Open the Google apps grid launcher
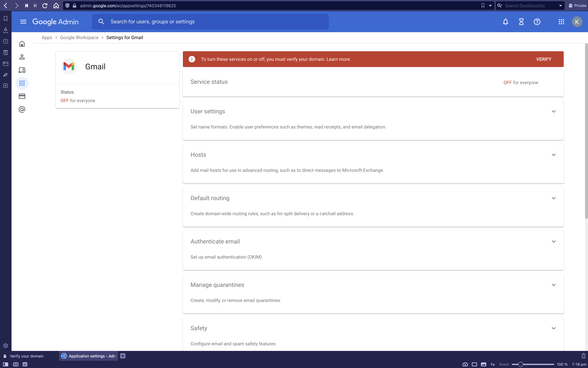The image size is (588, 368). point(561,22)
